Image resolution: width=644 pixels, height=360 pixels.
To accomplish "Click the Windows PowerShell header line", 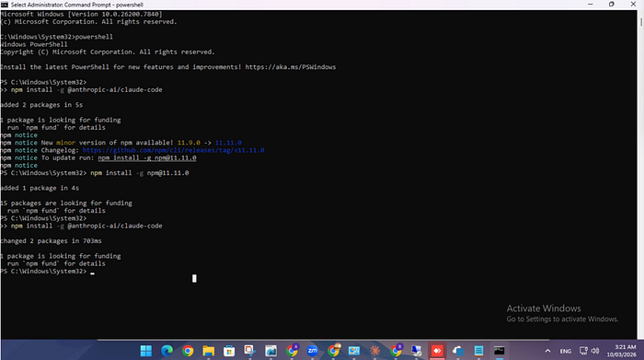I will [x=34, y=44].
